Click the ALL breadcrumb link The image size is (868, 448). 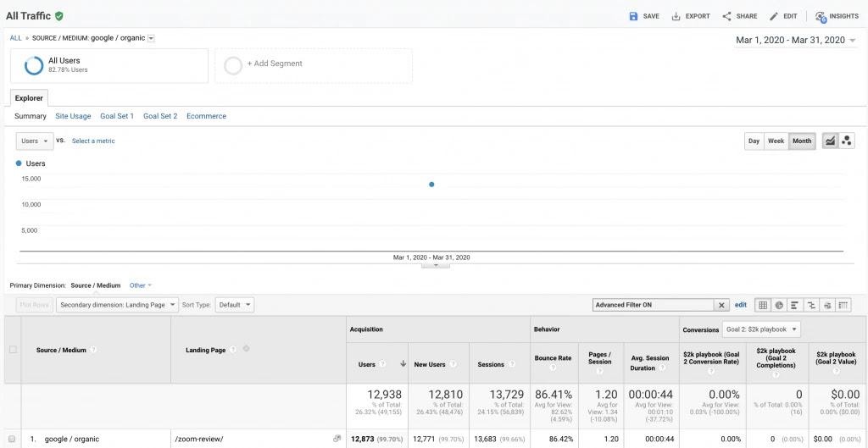16,38
